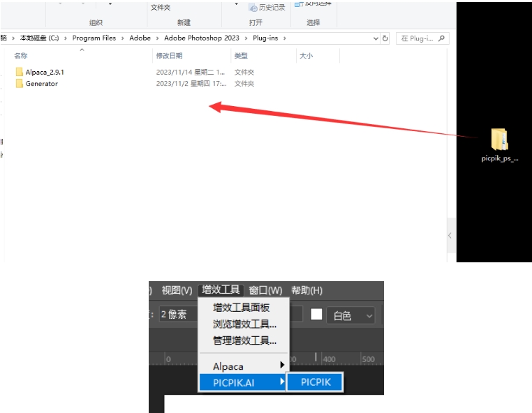This screenshot has height=413, width=532.
Task: Click the refresh icon in address bar
Action: 385,38
